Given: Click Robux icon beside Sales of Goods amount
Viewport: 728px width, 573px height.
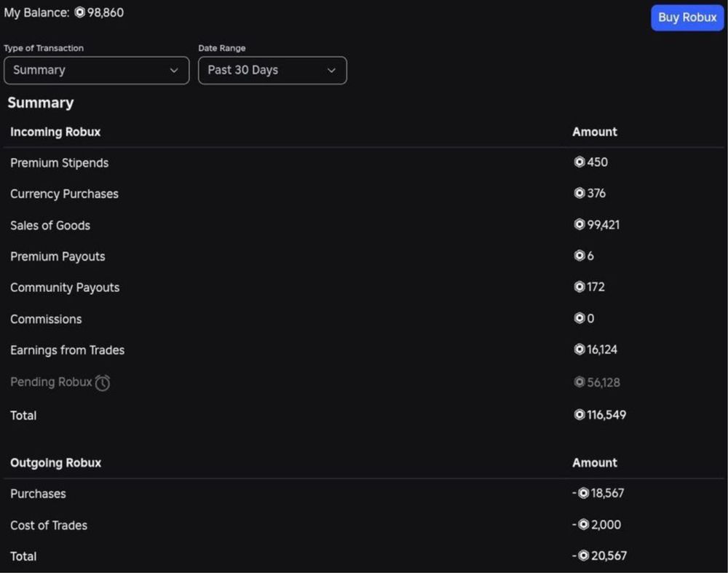Looking at the screenshot, I should (579, 224).
